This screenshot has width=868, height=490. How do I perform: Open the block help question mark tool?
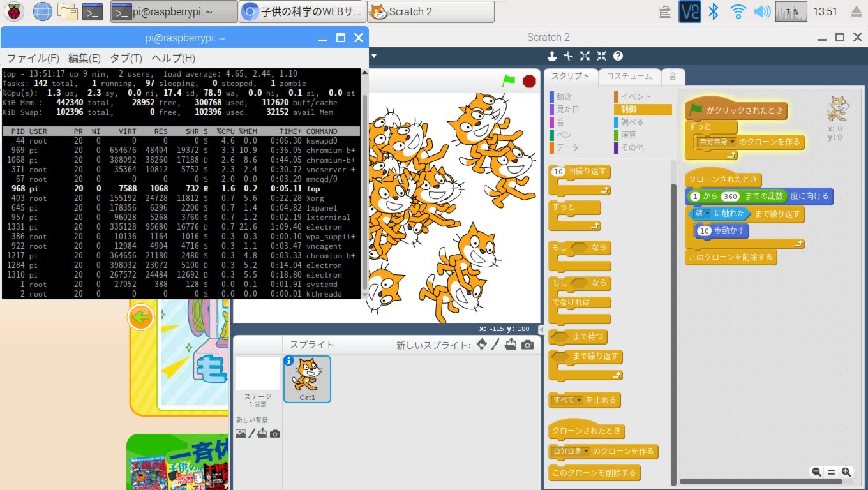(618, 56)
